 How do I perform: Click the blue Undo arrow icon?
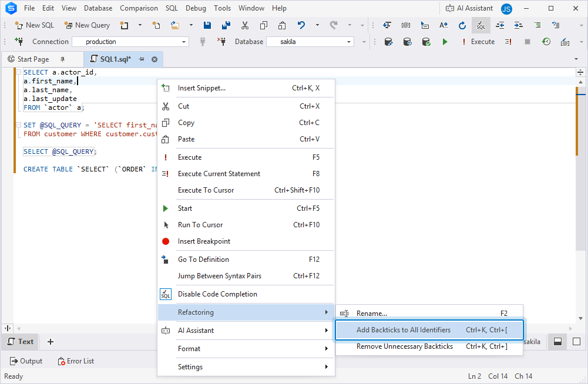(301, 25)
